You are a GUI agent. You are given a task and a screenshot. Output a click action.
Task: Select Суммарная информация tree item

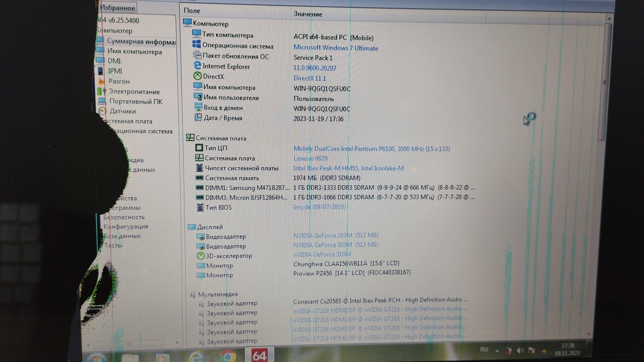click(141, 42)
